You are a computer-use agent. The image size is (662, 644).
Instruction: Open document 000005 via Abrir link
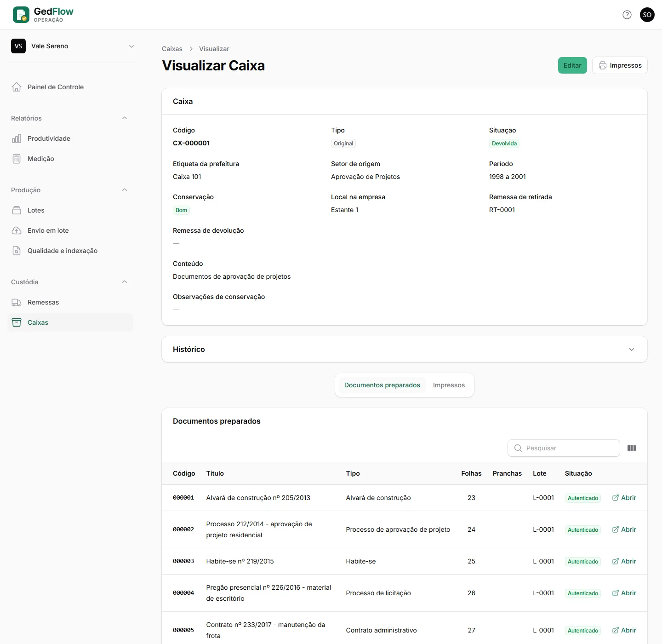coord(624,630)
